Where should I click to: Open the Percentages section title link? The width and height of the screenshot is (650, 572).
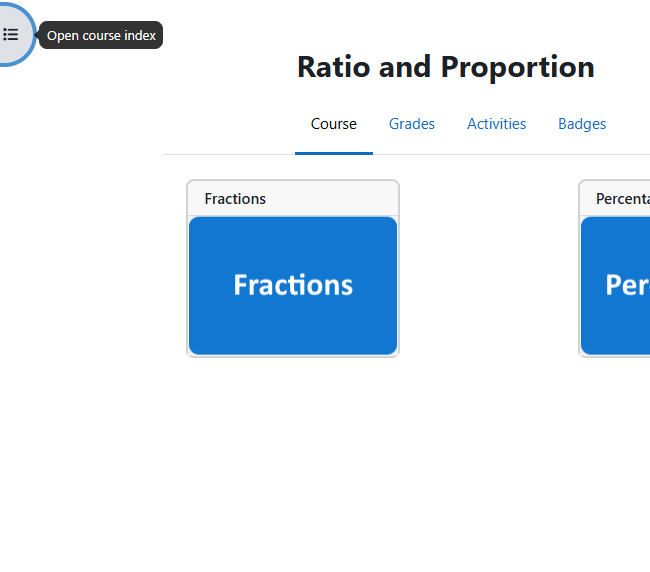point(623,199)
